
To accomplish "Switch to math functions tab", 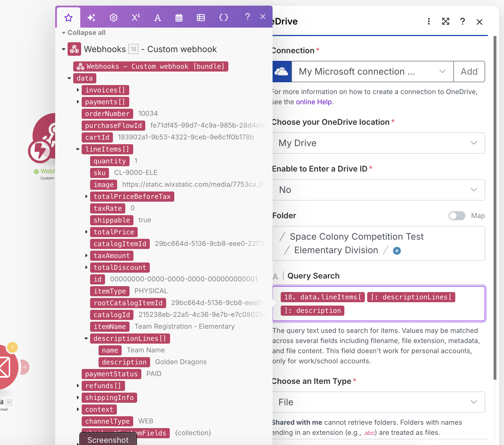I will coord(136,18).
